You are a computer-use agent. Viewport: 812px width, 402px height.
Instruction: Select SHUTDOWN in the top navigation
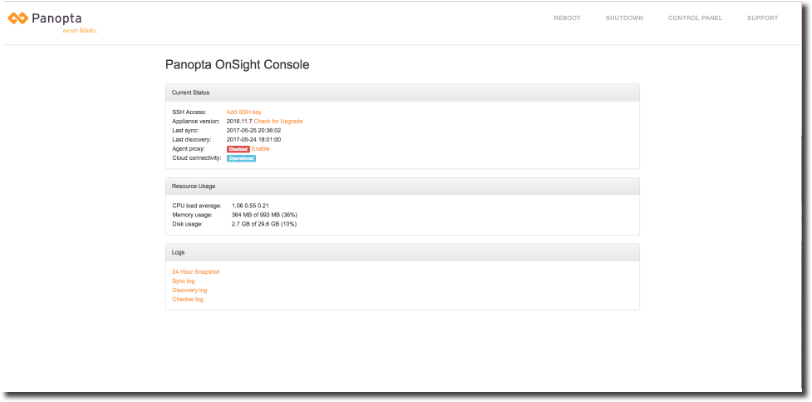[x=625, y=18]
